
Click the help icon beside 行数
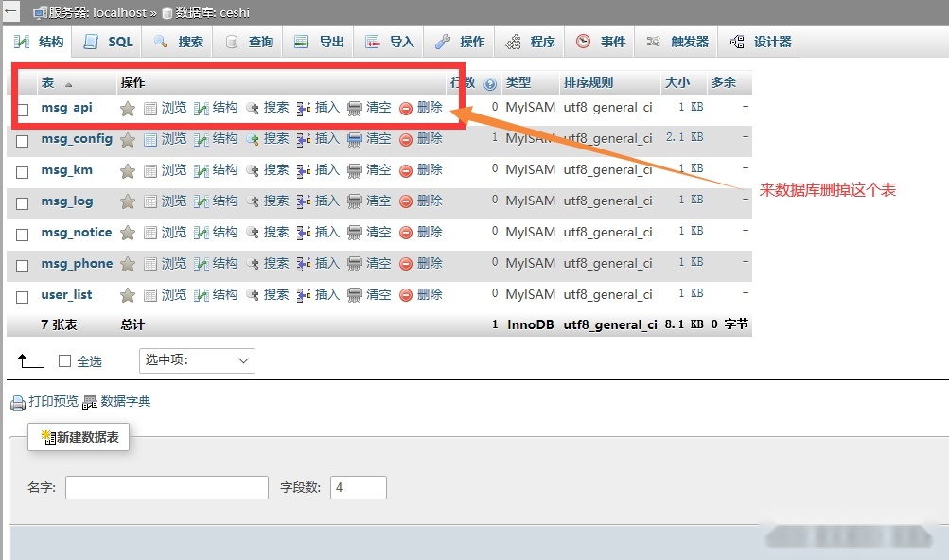pos(490,82)
